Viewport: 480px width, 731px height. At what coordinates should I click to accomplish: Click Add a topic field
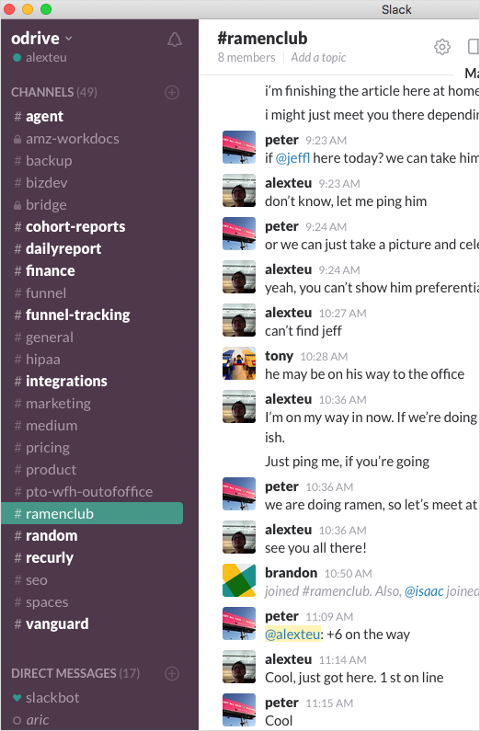pos(318,57)
